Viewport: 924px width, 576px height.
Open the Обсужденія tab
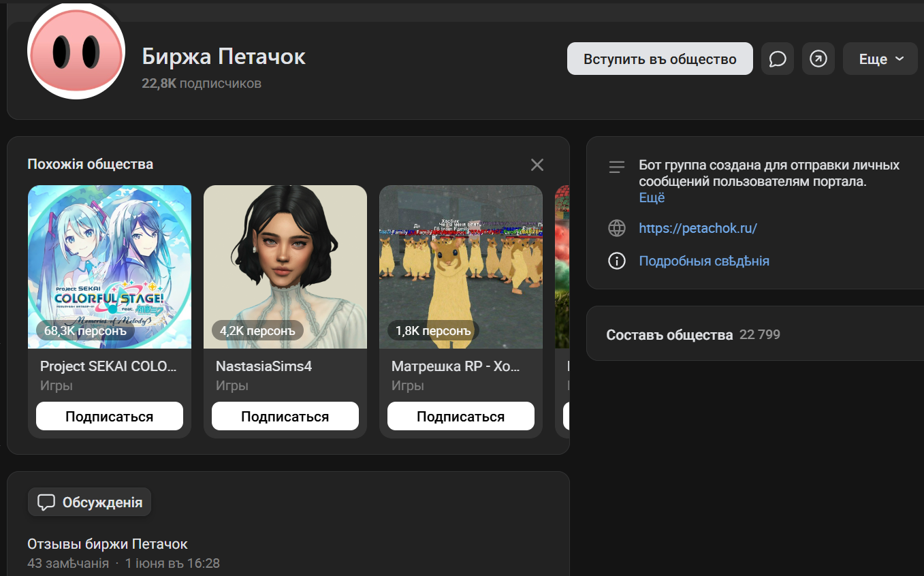(89, 502)
